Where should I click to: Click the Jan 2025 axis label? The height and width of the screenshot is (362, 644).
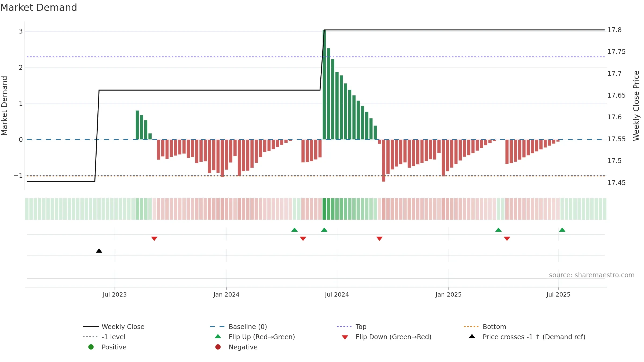tap(449, 295)
